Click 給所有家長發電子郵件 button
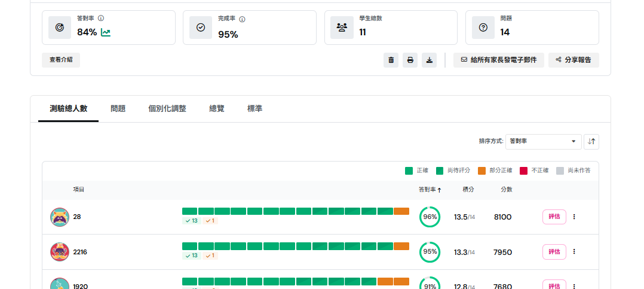 (498, 60)
